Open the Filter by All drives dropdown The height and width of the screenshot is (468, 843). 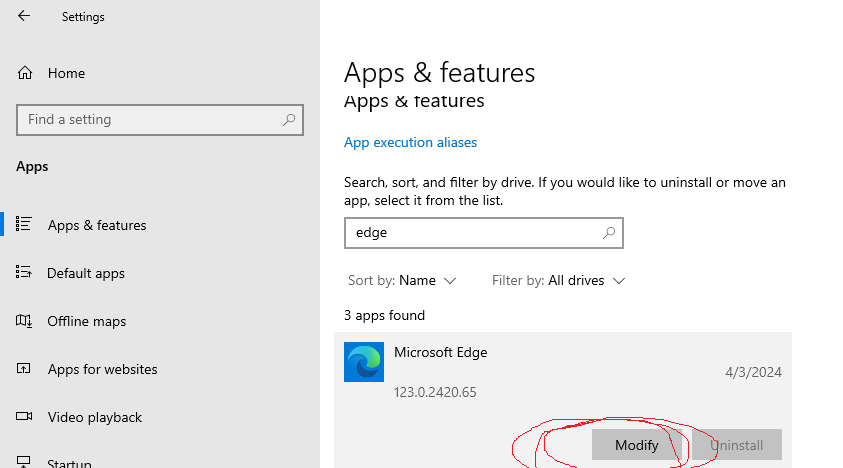coord(559,280)
